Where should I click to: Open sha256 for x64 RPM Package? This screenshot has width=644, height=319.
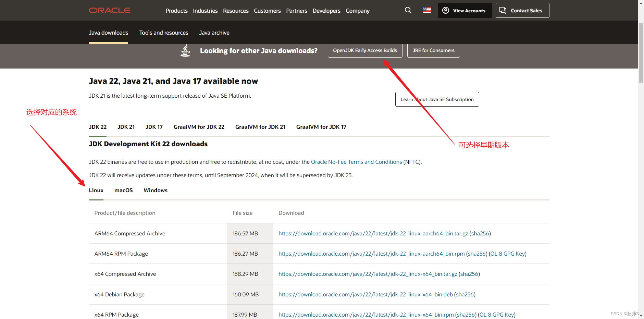click(x=466, y=315)
